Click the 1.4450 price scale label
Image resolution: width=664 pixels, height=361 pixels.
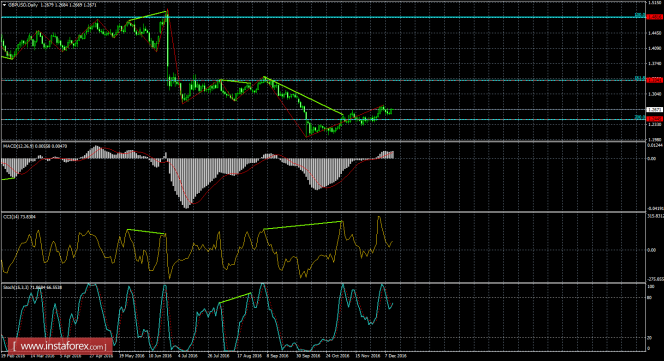point(655,33)
